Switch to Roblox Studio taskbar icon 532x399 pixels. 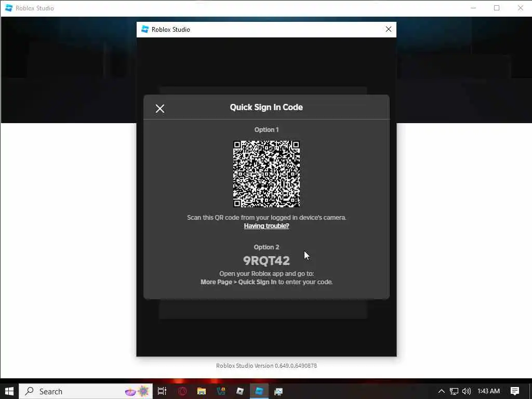(x=259, y=391)
